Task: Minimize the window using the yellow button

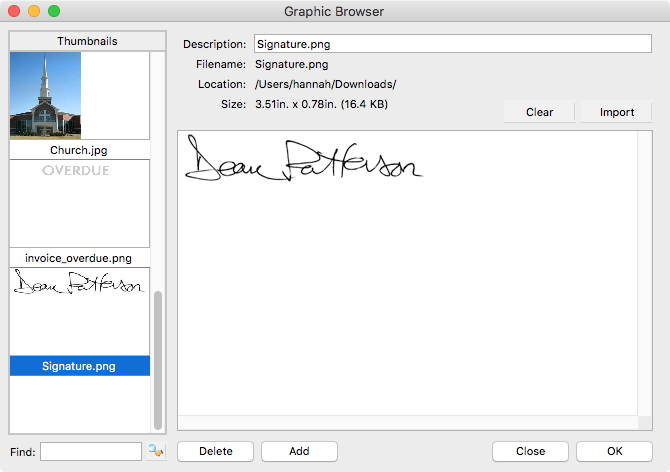Action: (34, 12)
